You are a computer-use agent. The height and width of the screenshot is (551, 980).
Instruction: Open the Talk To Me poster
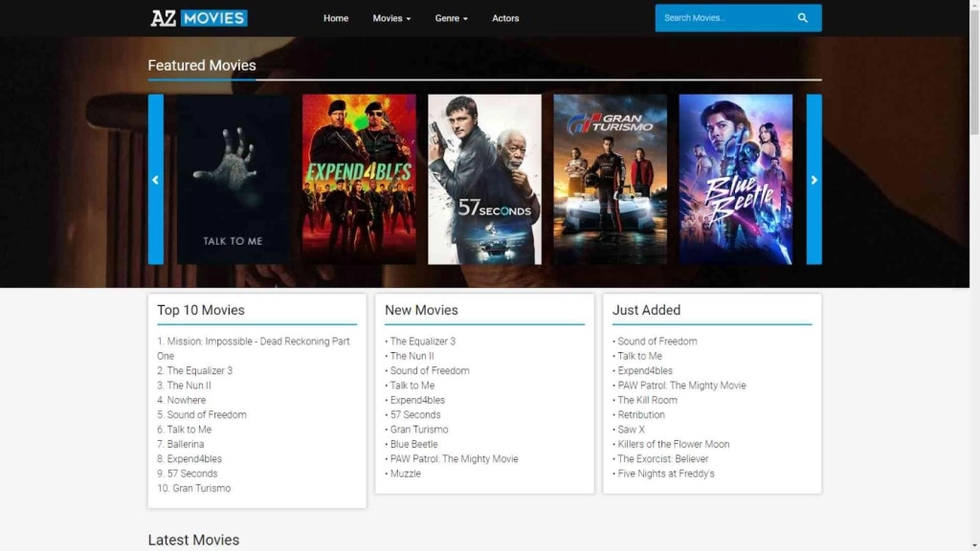[x=233, y=179]
